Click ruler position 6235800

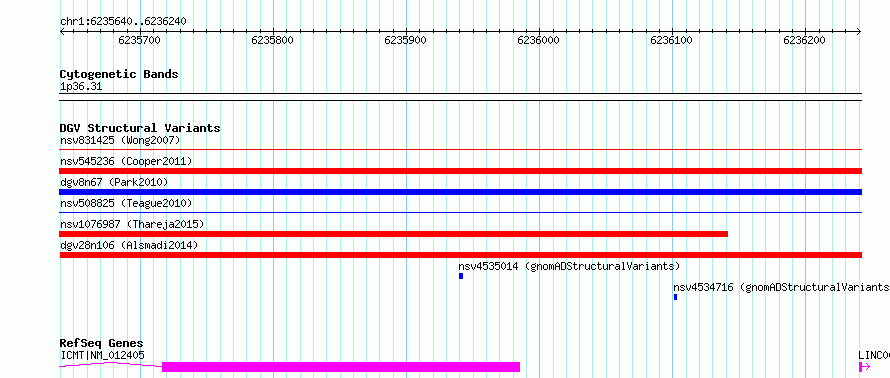coord(272,41)
